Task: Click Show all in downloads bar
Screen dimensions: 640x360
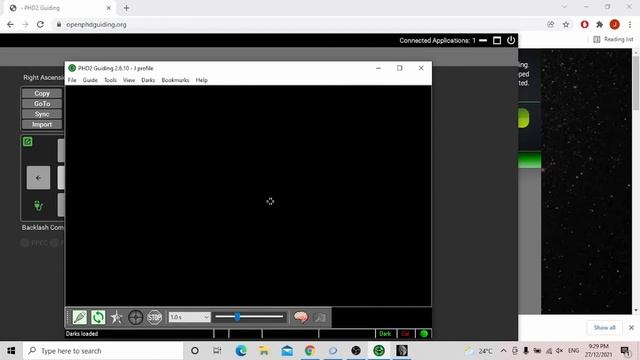Action: click(x=604, y=328)
